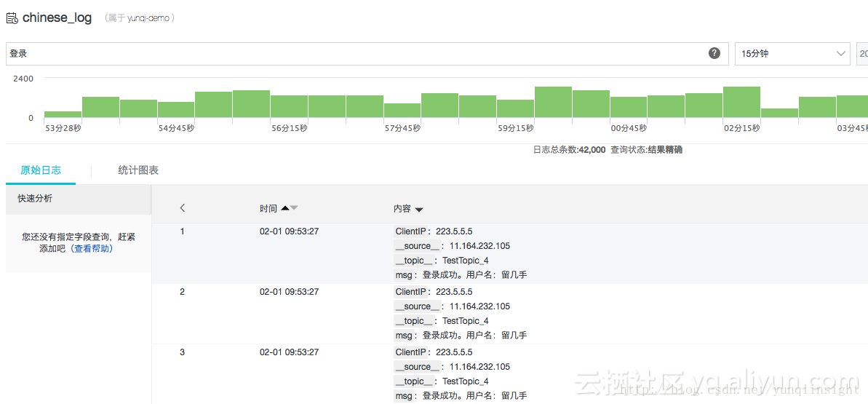Click the ClientIP field key in log 2
Viewport: 868px width, 404px height.
click(410, 291)
